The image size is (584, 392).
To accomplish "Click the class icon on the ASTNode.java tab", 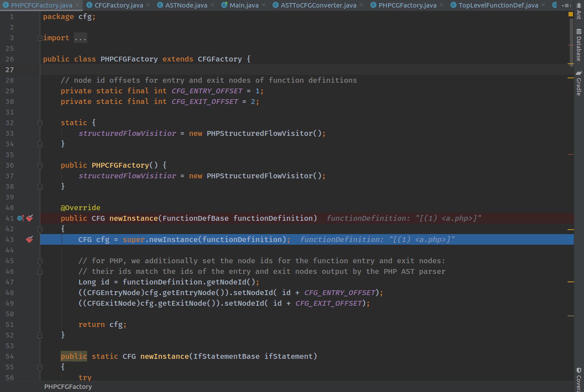I will tap(160, 5).
